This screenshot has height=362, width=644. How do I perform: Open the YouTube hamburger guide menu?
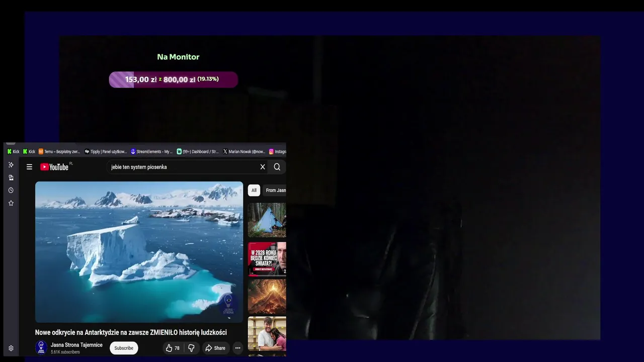coord(29,167)
